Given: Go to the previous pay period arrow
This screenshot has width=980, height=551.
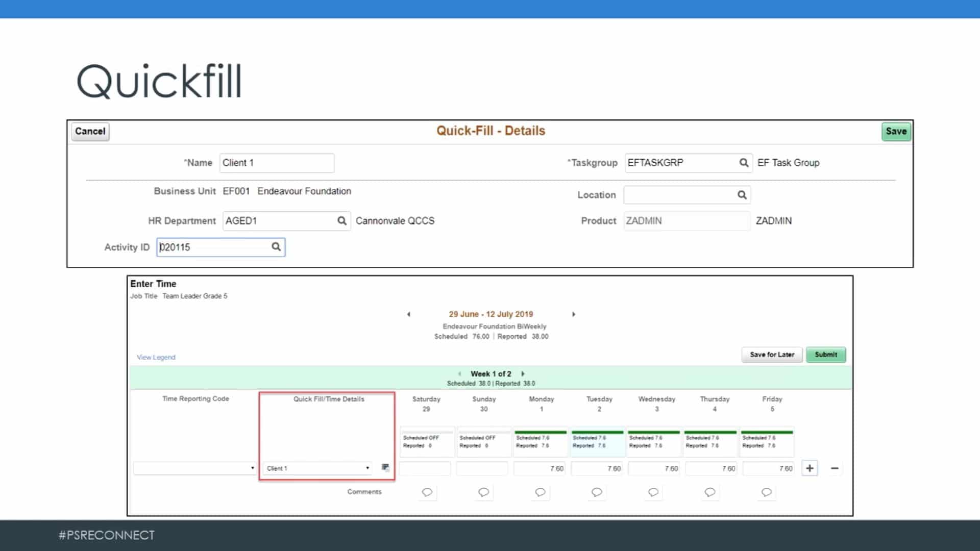Looking at the screenshot, I should [409, 314].
